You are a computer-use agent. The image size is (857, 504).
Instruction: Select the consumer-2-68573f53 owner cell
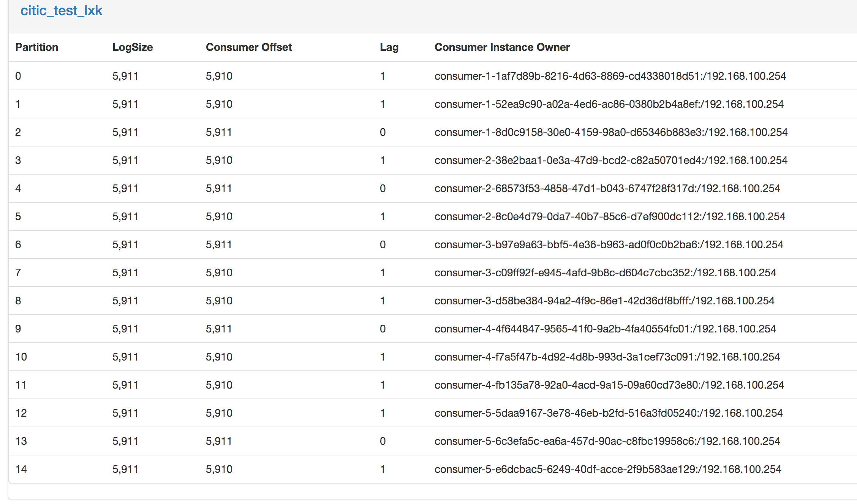pyautogui.click(x=607, y=188)
